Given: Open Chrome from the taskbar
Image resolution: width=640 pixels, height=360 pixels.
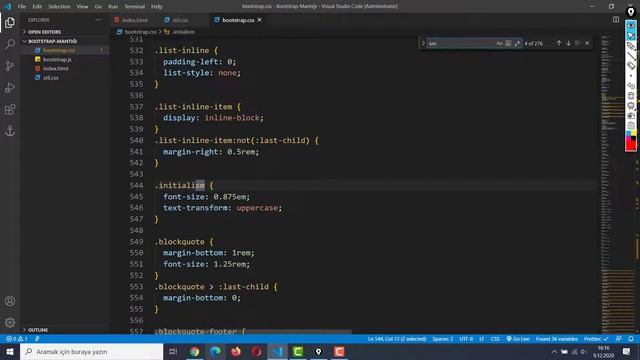Looking at the screenshot, I should point(195,351).
